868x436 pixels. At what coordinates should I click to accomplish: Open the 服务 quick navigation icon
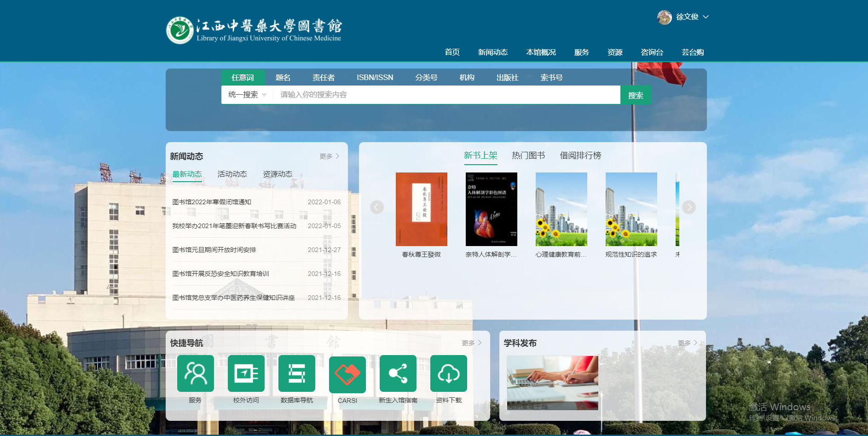click(196, 373)
